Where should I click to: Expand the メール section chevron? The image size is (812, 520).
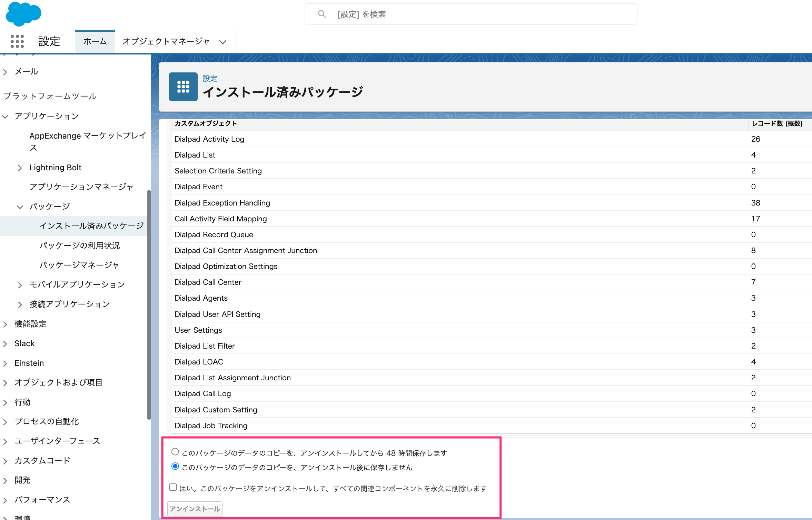coord(5,72)
